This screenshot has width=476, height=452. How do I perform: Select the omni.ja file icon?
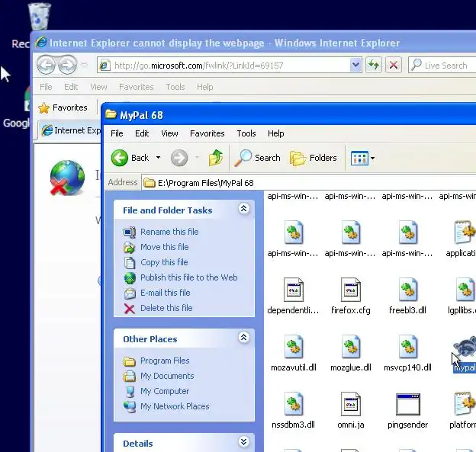pos(351,404)
